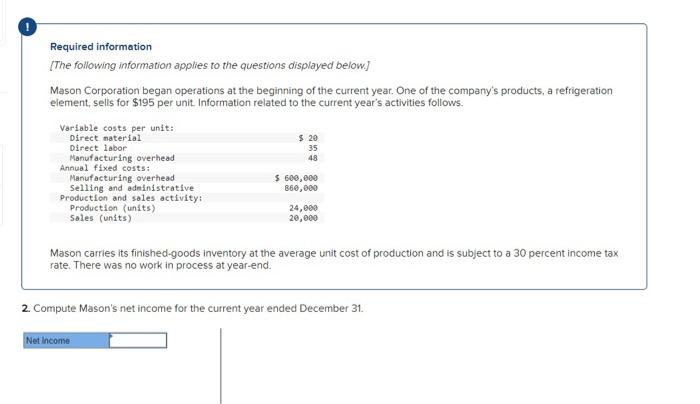Image resolution: width=700 pixels, height=404 pixels.
Task: Click the 'Production and sales activity:' label
Action: click(x=131, y=198)
